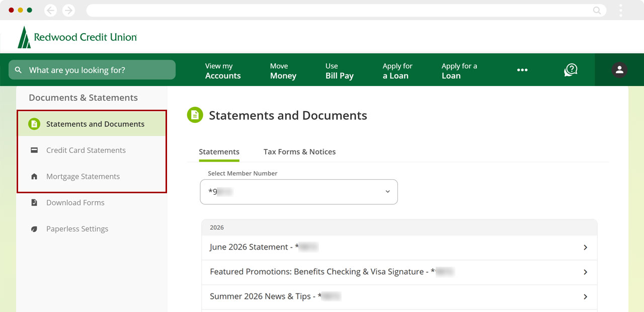This screenshot has width=644, height=312.
Task: Click the Download Forms file icon
Action: tap(34, 202)
